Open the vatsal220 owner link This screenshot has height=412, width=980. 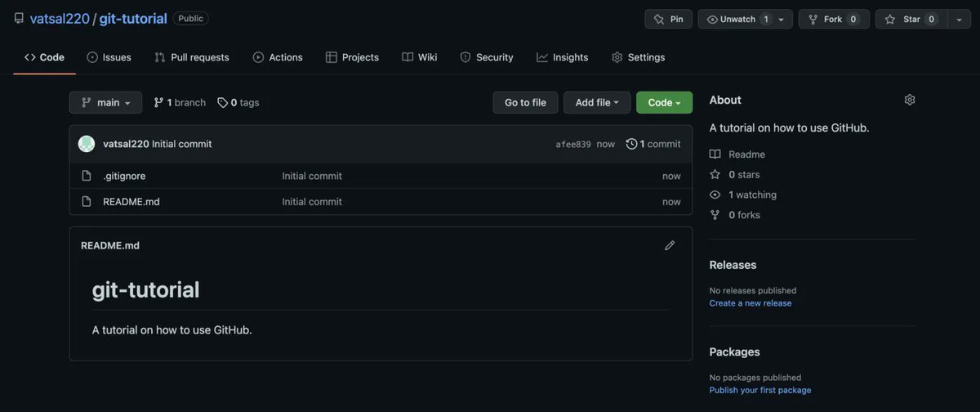click(x=60, y=18)
